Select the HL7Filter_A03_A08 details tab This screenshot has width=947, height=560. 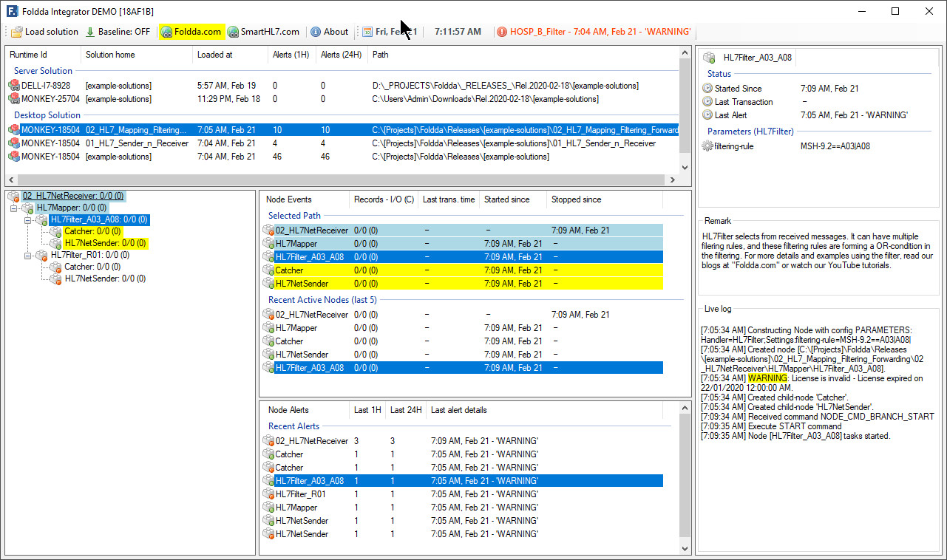pos(747,57)
